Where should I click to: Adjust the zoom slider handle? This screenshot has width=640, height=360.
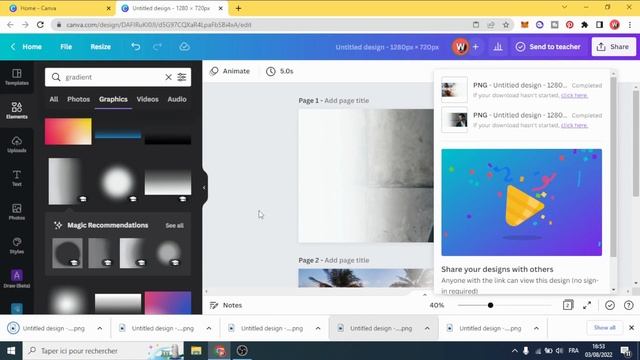490,305
